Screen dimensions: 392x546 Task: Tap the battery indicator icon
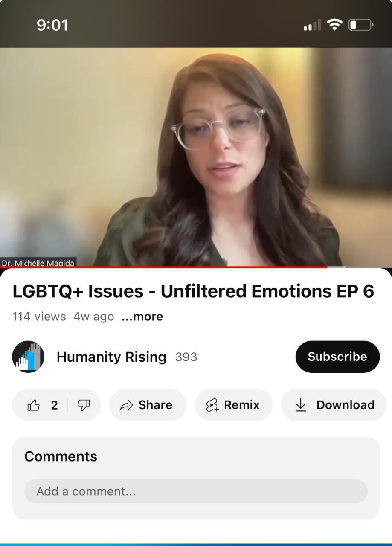point(361,25)
